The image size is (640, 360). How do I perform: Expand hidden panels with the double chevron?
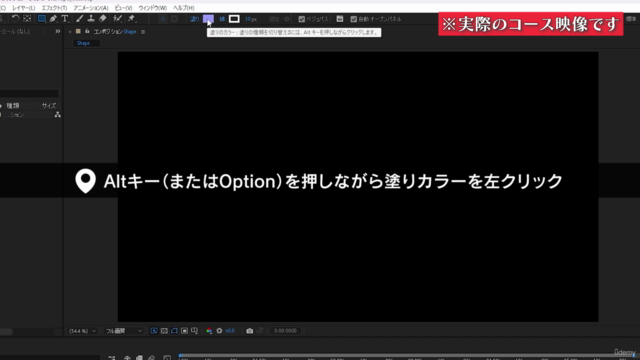pyautogui.click(x=58, y=31)
